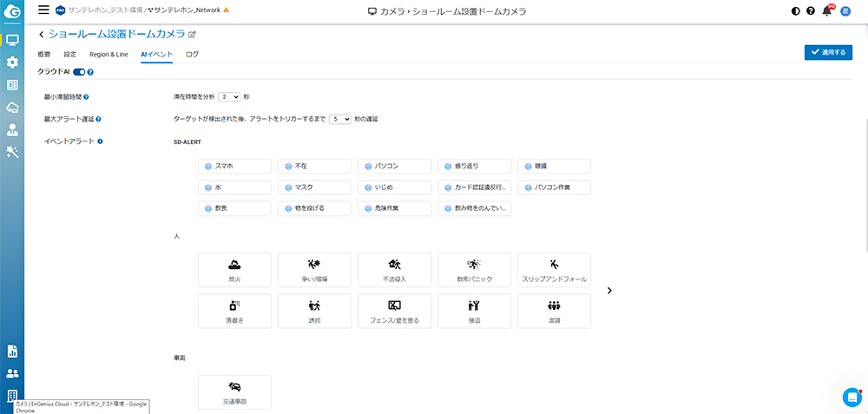Viewport: 868px width, 414px height.
Task: Show help for 最小滞留時間
Action: coord(86,97)
